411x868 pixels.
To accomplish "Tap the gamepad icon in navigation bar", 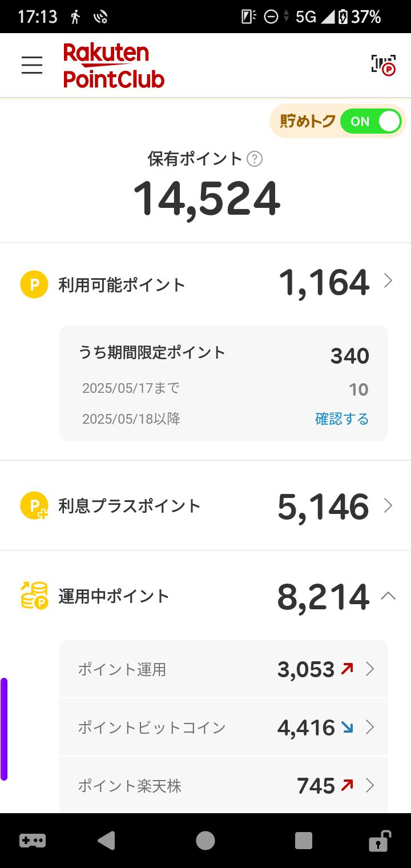I will [33, 841].
